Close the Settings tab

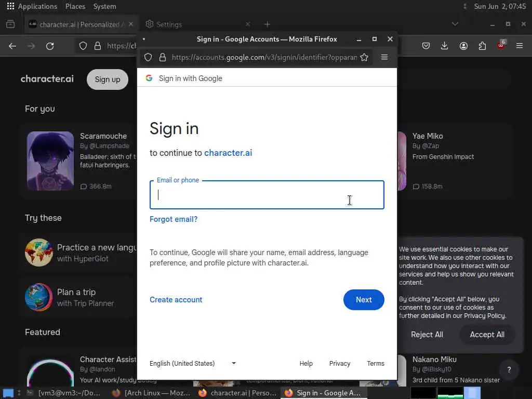248,24
